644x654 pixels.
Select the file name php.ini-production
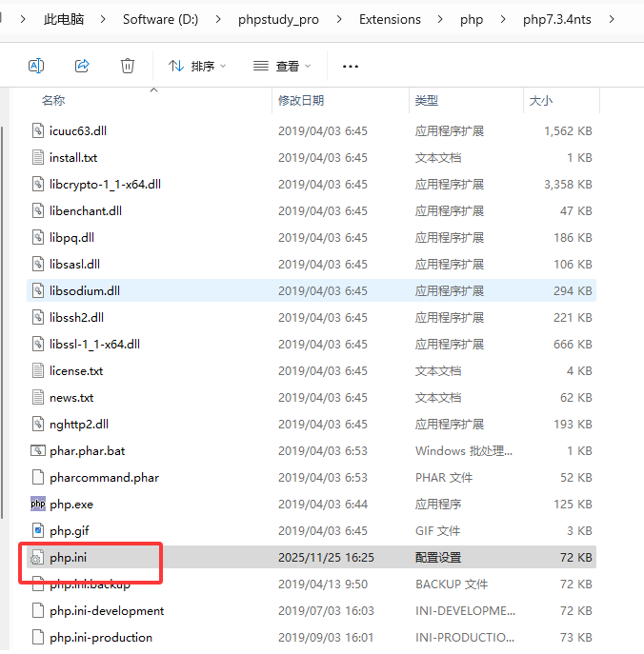point(101,638)
